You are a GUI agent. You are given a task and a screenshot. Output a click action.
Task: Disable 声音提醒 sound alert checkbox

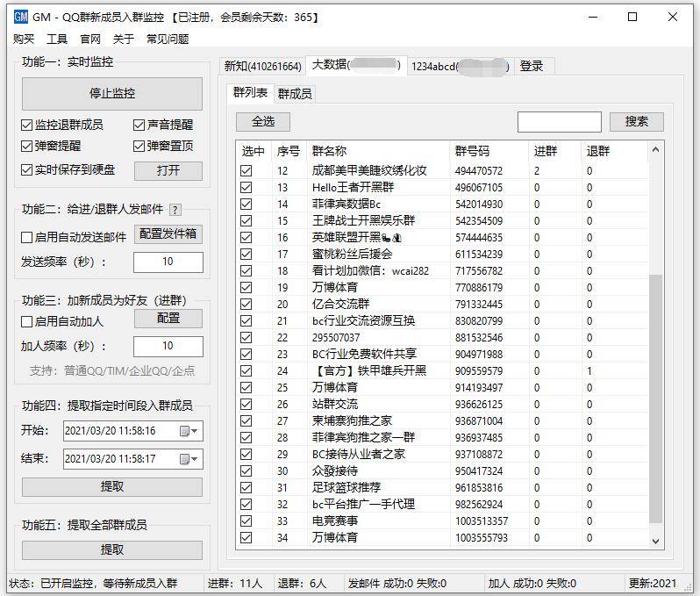click(x=139, y=126)
